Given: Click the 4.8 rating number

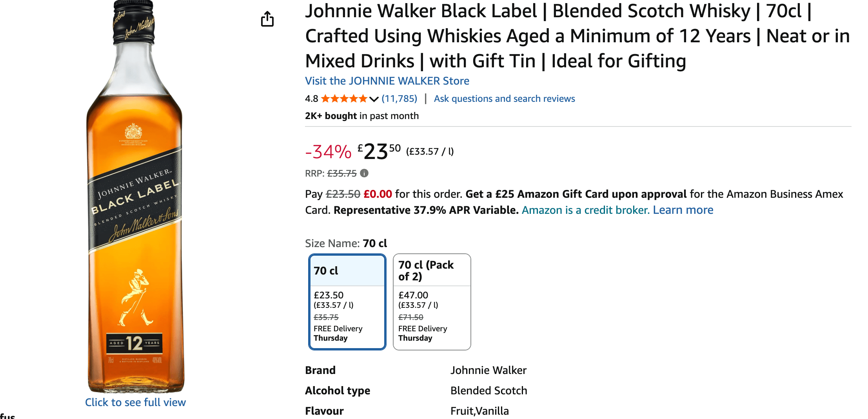Looking at the screenshot, I should 311,99.
